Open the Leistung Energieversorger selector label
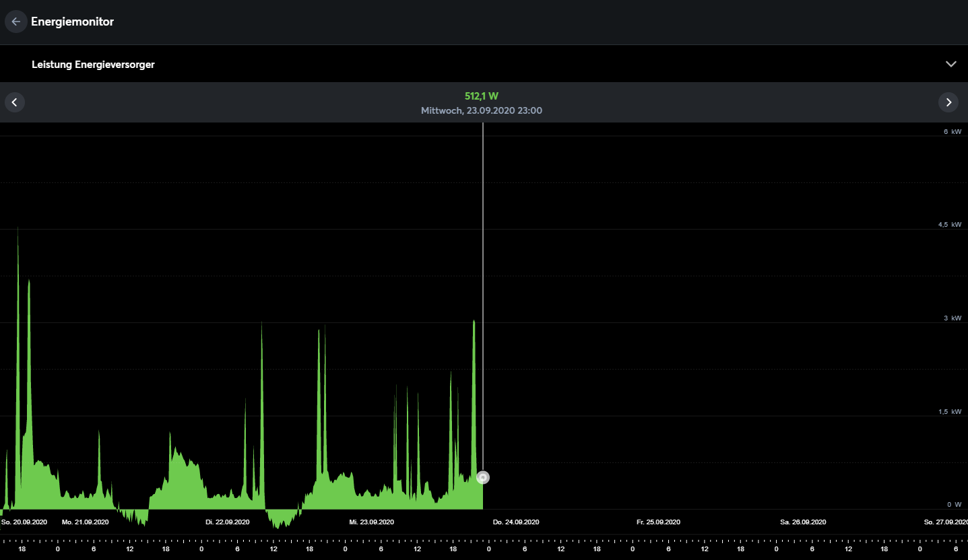Screen dimensions: 968x560 click(93, 65)
